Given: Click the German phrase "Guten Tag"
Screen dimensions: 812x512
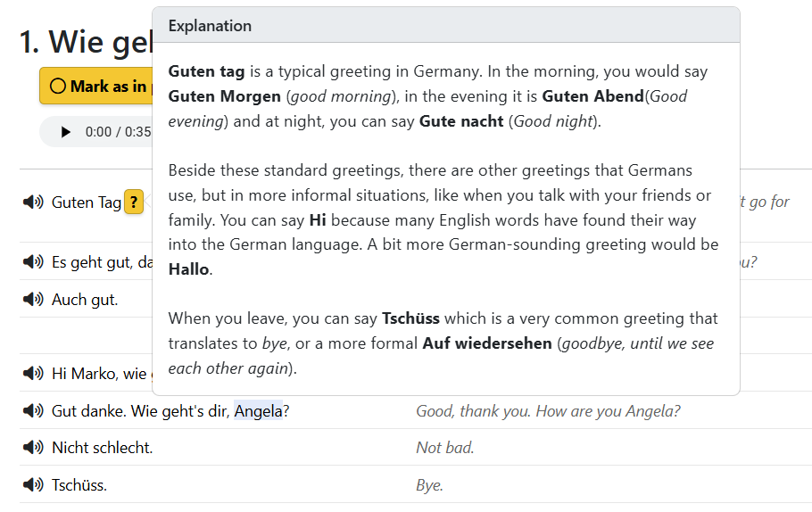Looking at the screenshot, I should (x=87, y=202).
